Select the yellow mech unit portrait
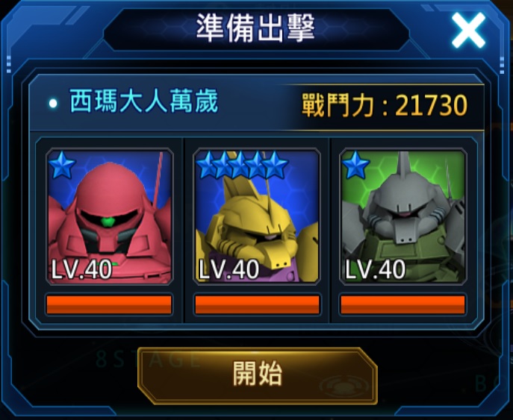 coord(257,216)
